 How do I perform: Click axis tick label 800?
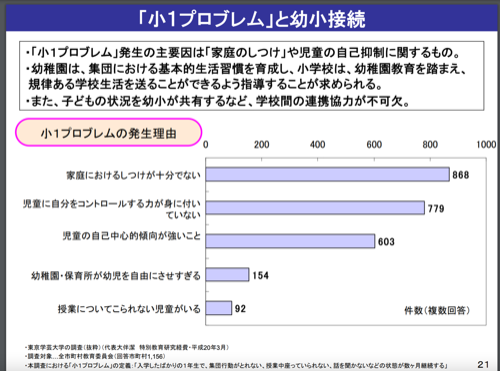coord(430,145)
